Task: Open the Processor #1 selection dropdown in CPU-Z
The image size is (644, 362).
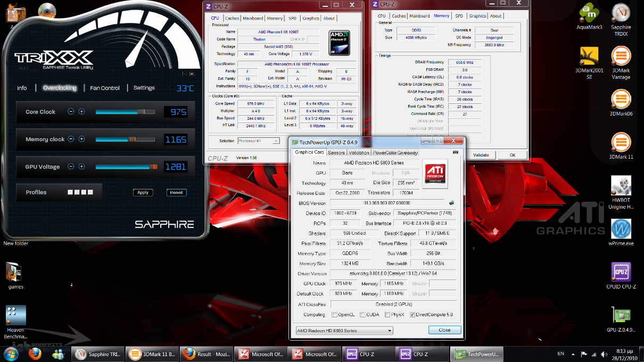Action: tap(258, 141)
